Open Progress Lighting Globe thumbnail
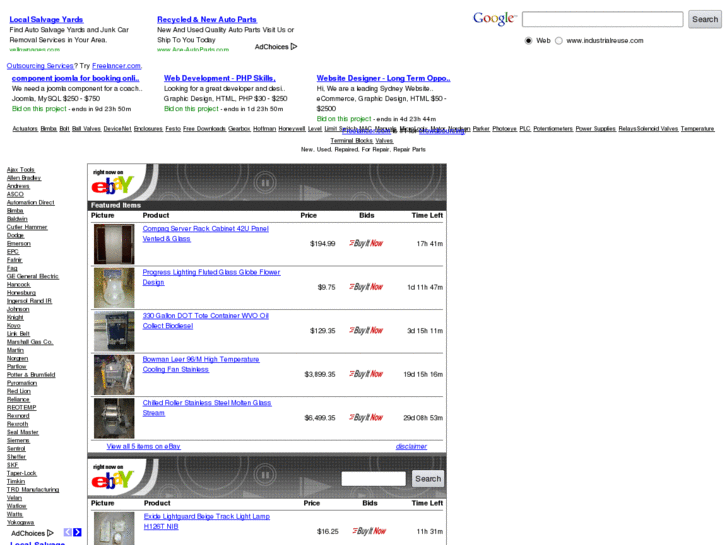The image size is (727, 545). click(x=114, y=288)
